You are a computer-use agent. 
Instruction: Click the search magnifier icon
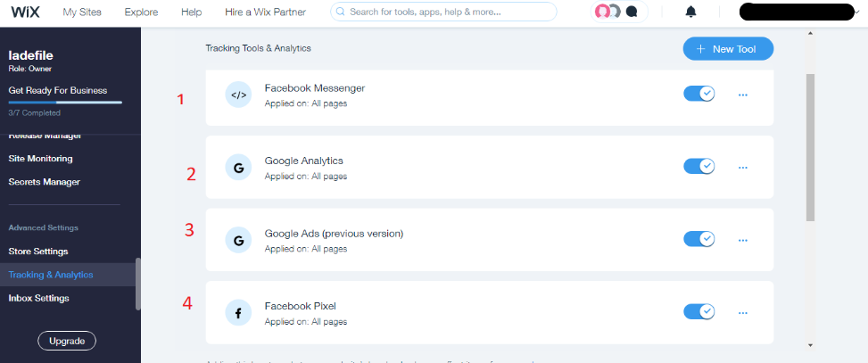tap(340, 12)
